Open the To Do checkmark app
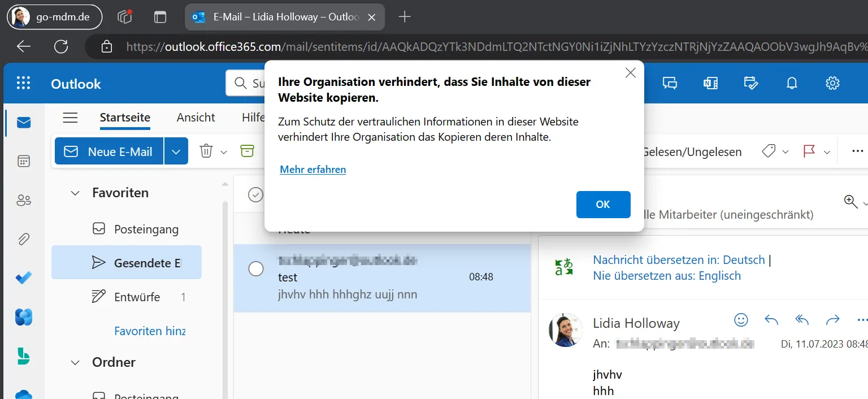 point(23,278)
